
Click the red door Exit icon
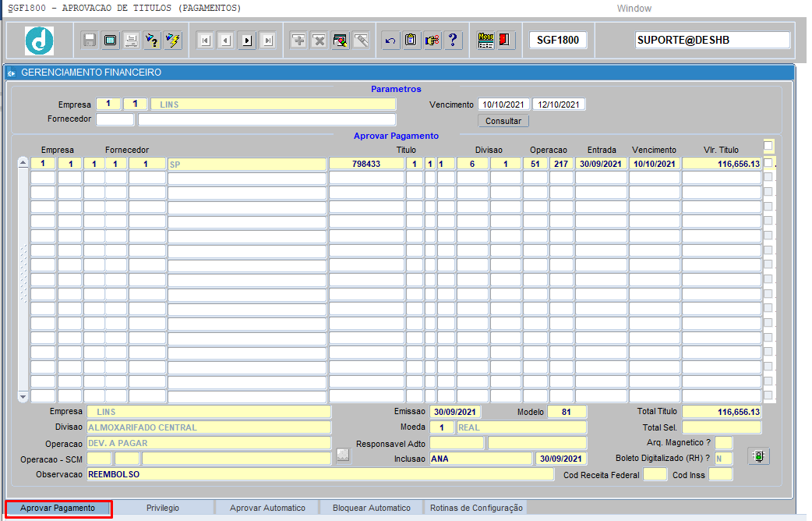tap(504, 41)
